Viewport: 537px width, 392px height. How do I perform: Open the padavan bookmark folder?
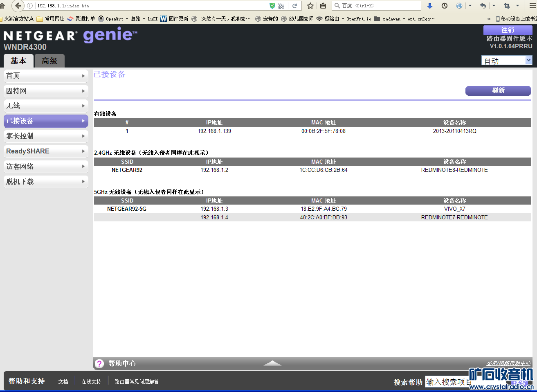[x=404, y=19]
